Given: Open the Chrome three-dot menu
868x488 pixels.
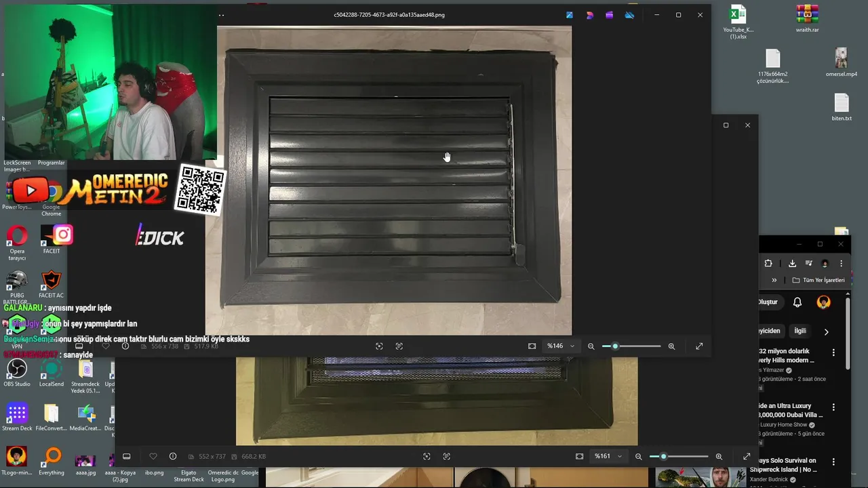Looking at the screenshot, I should [841, 263].
